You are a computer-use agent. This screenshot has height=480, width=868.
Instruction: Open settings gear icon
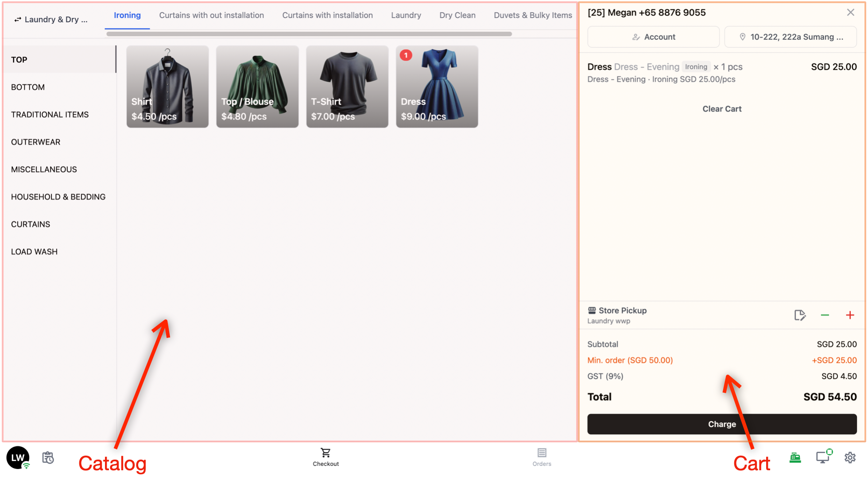click(x=850, y=457)
